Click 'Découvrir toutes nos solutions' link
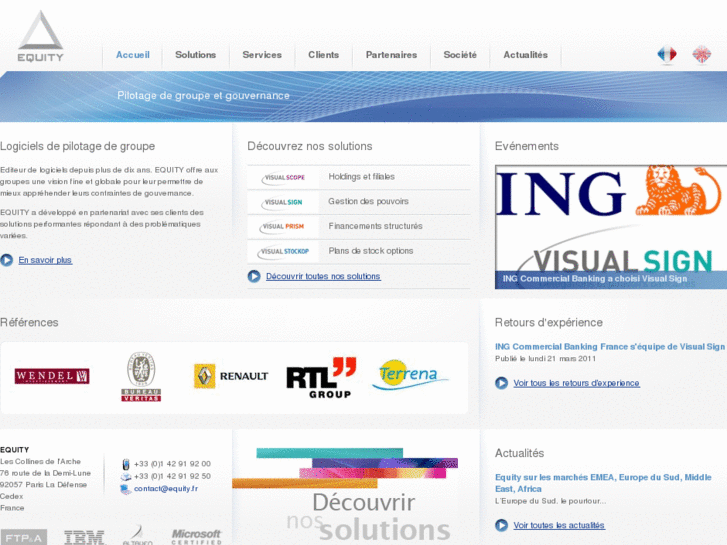727x545 pixels. 323,276
